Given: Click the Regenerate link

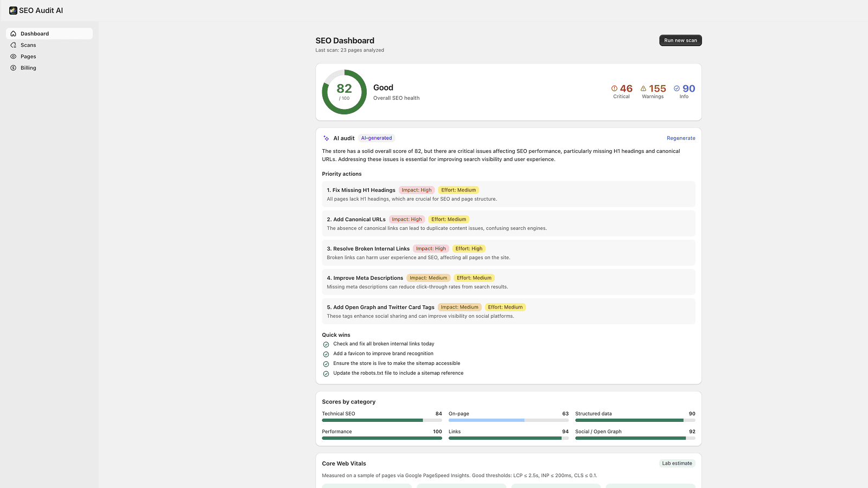Looking at the screenshot, I should (x=681, y=138).
